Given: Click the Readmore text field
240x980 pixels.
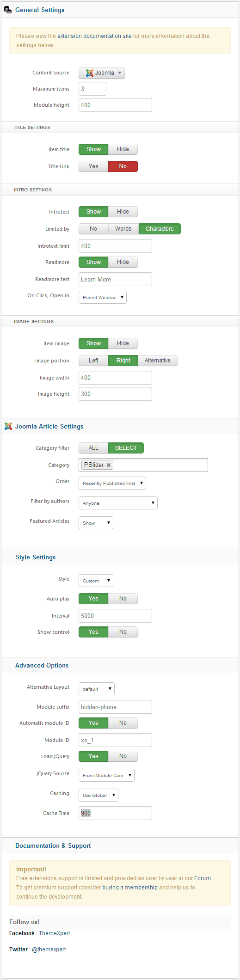Looking at the screenshot, I should tap(115, 279).
